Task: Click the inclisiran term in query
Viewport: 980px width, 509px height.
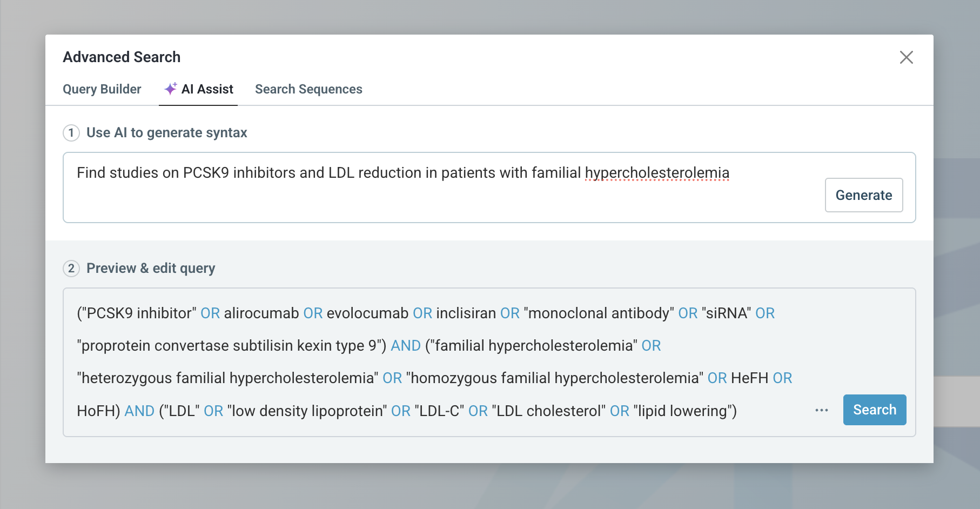Action: coord(466,313)
